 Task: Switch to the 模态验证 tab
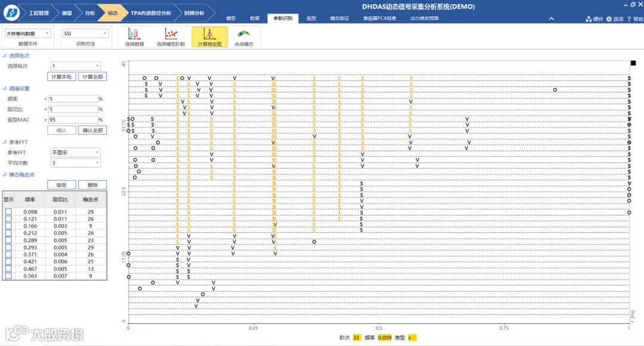(x=339, y=18)
